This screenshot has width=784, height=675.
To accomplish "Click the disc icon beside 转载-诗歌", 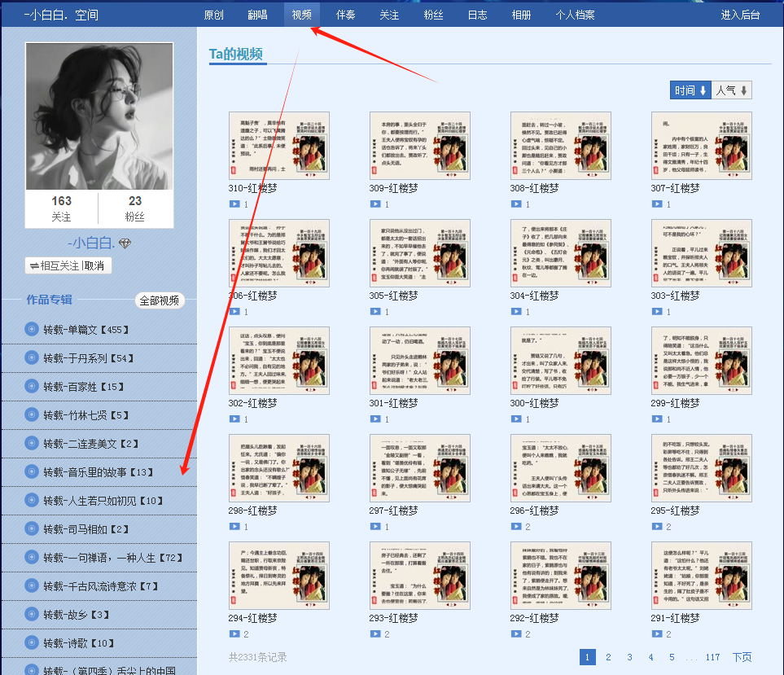I will pos(32,643).
